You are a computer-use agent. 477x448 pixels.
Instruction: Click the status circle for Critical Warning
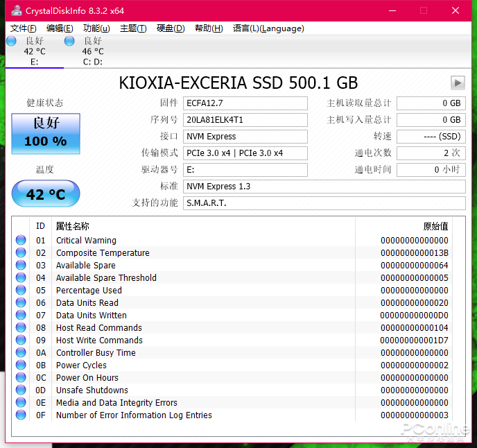(x=21, y=240)
